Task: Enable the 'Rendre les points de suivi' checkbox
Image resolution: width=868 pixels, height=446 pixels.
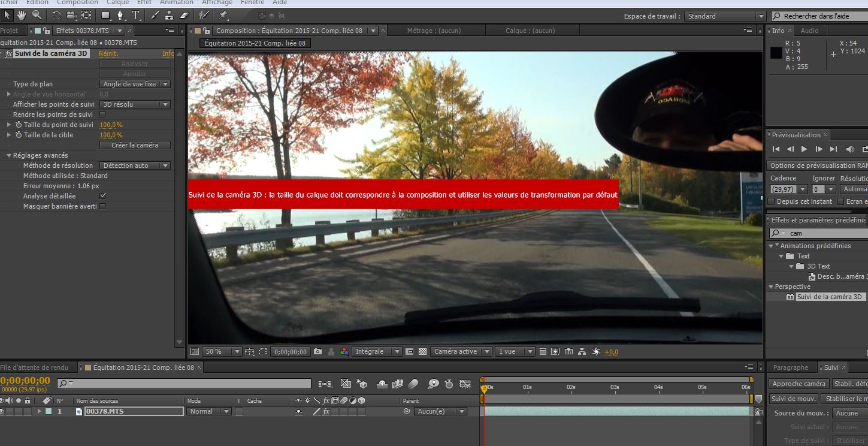Action: (102, 114)
